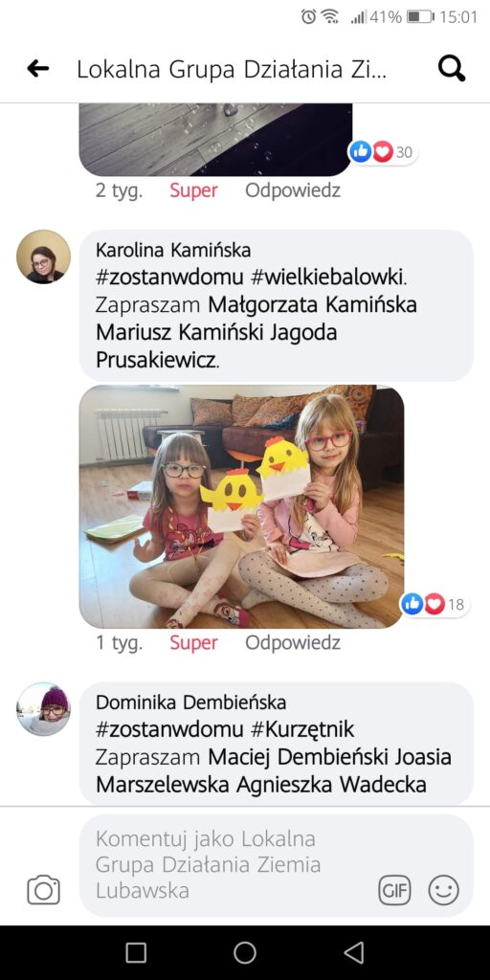Tap the Android home circle button
This screenshot has width=490, height=980.
coord(245,952)
